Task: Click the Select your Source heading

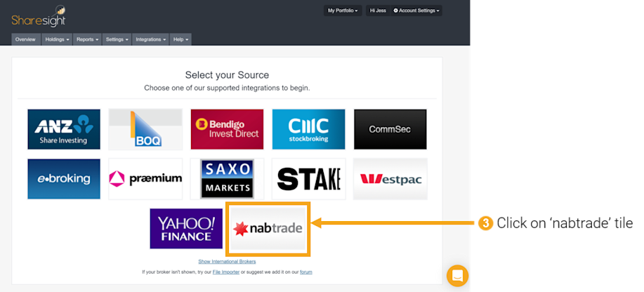Action: pyautogui.click(x=227, y=75)
